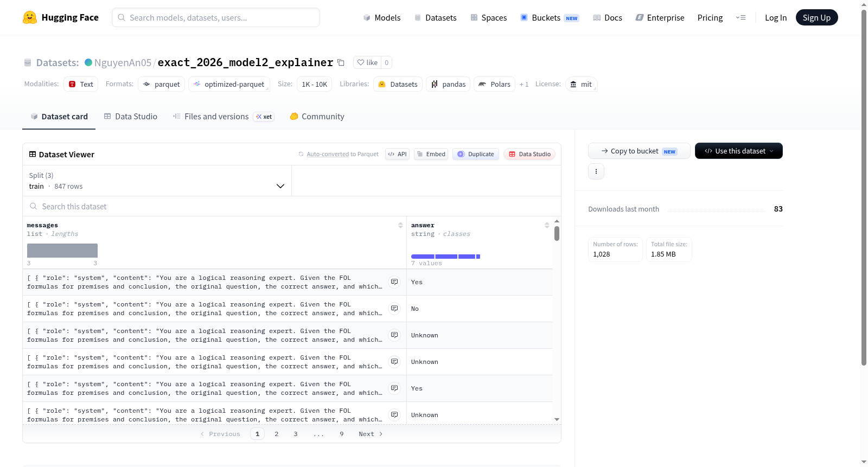Open message viewer icon for sixth row
This screenshot has width=868, height=467.
pos(394,415)
